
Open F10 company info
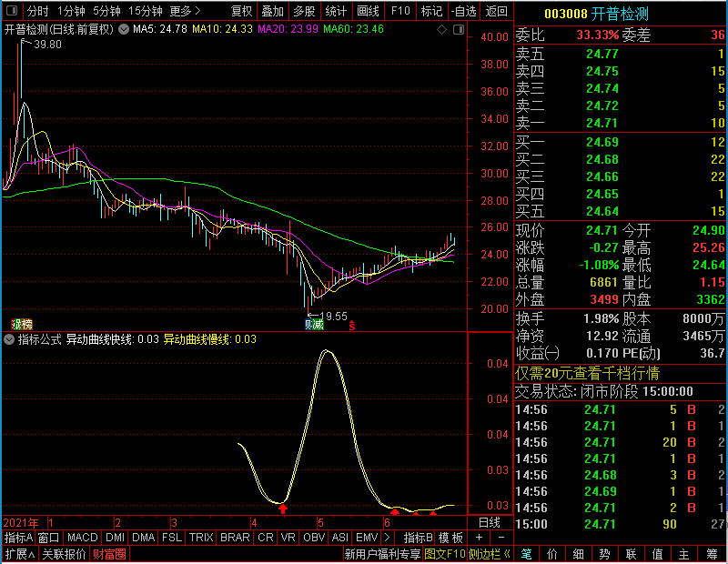click(x=400, y=11)
